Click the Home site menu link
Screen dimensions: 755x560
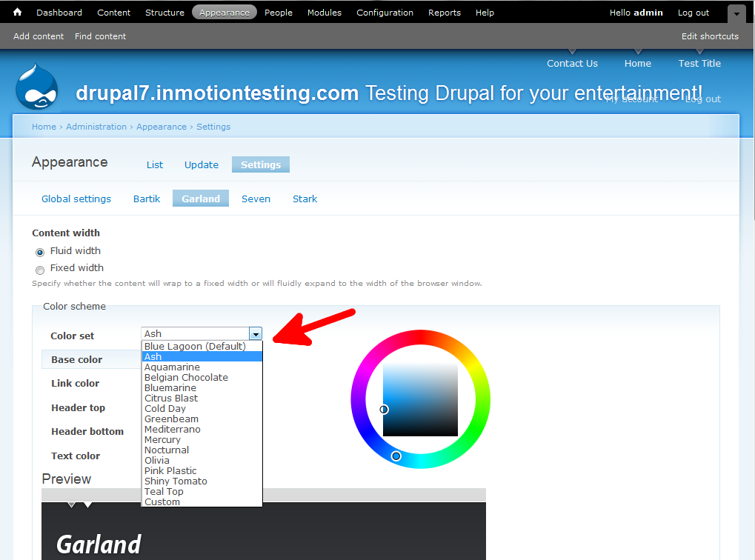(637, 63)
